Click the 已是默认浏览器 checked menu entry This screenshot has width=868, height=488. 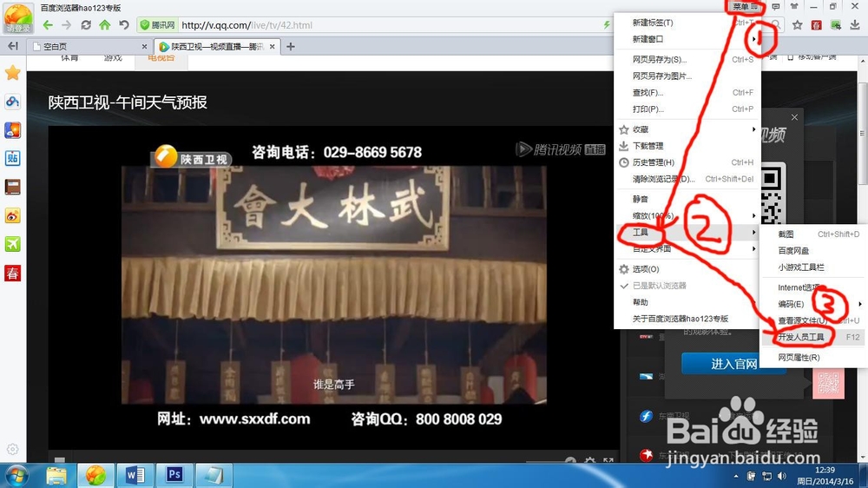coord(687,286)
